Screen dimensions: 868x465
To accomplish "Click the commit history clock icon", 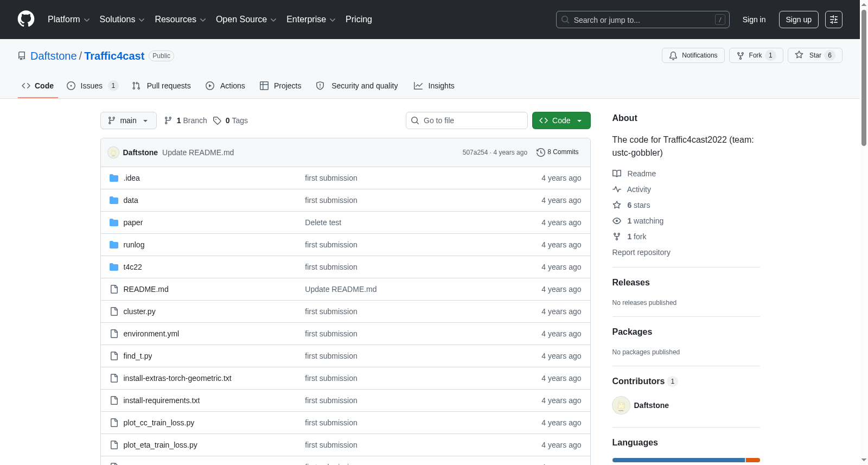I will click(540, 152).
